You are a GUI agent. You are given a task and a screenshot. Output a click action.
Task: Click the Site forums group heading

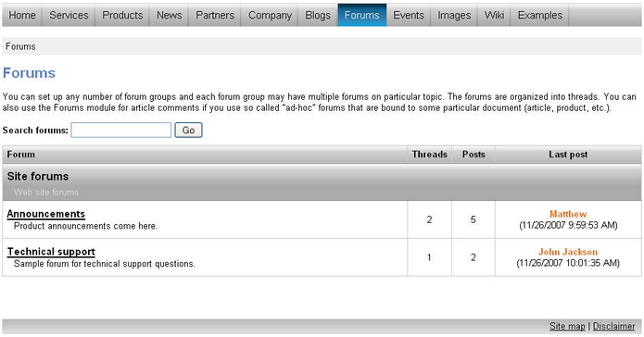click(38, 176)
